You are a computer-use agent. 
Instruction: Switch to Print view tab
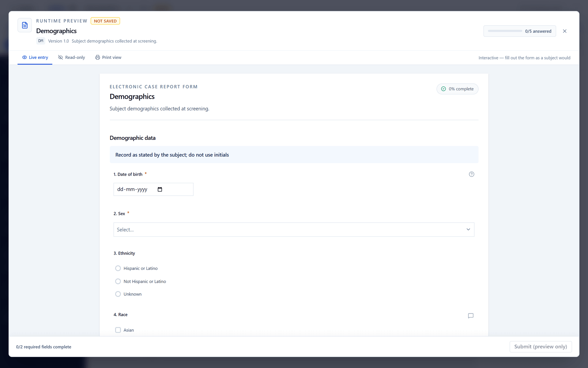click(x=108, y=57)
